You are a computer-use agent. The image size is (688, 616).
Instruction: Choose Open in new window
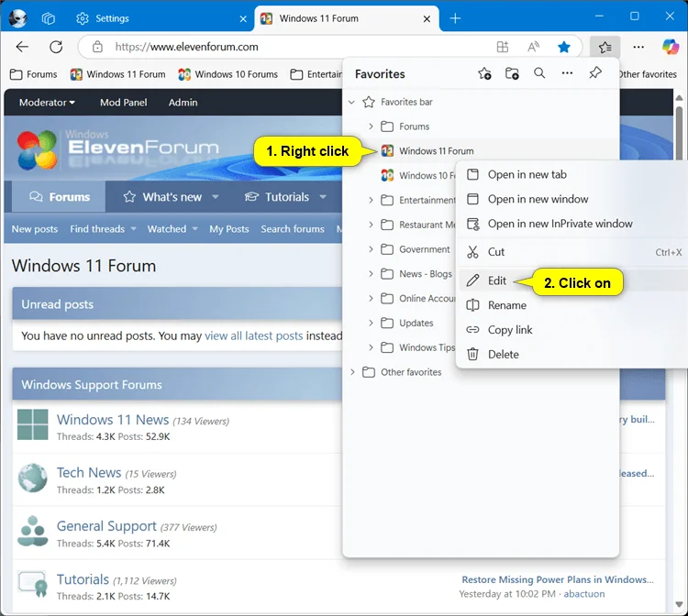[x=573, y=199]
